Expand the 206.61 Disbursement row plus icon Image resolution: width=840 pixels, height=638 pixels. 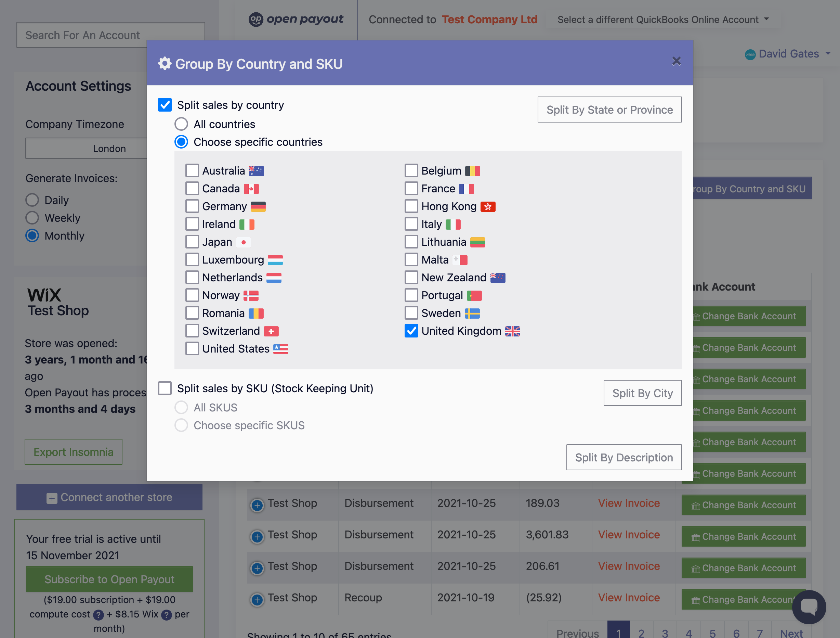click(x=257, y=568)
